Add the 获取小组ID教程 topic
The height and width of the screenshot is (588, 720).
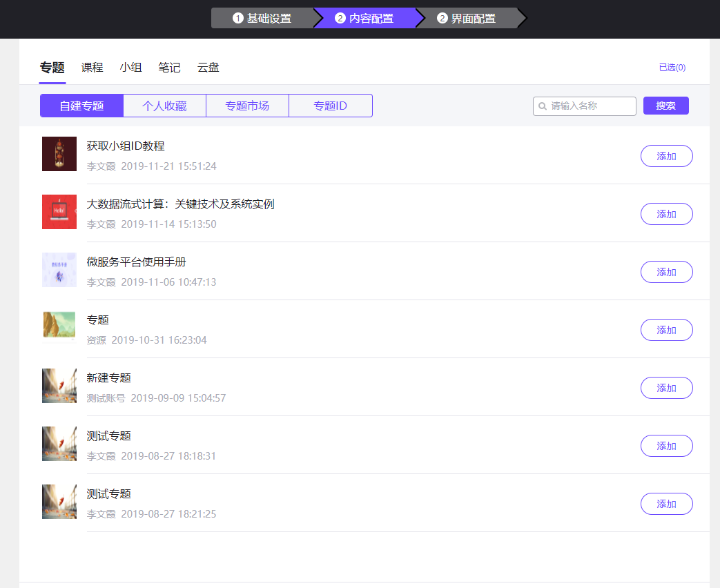666,156
